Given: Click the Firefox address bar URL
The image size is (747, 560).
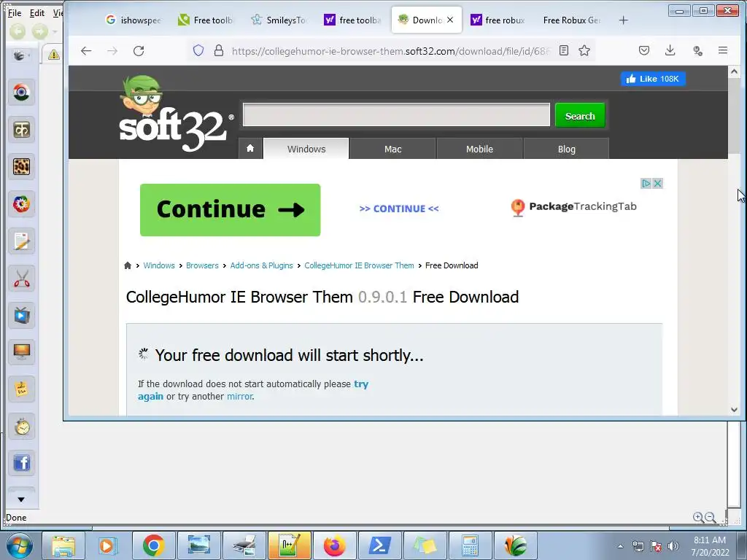Looking at the screenshot, I should 391,51.
